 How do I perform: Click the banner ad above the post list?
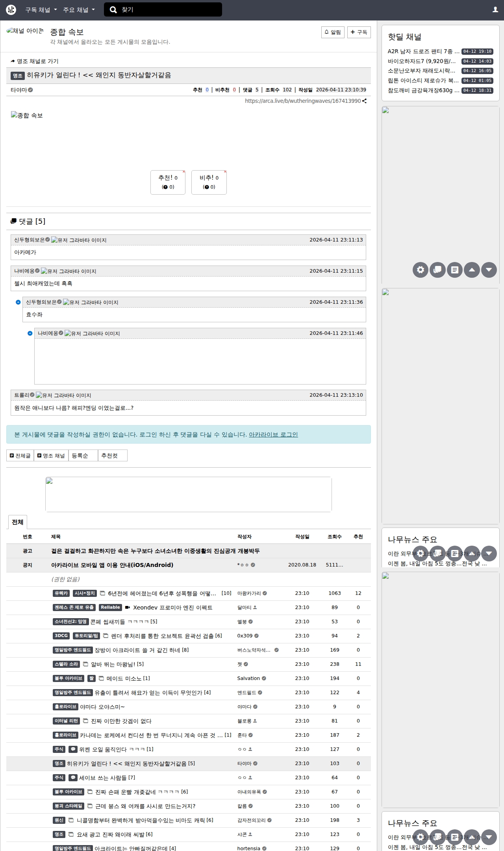[189, 494]
